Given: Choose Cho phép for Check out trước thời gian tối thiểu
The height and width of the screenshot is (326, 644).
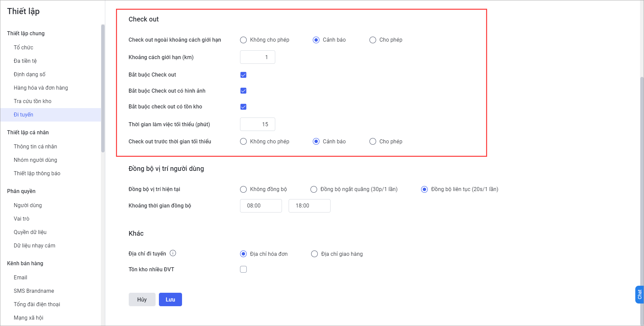Looking at the screenshot, I should 372,141.
